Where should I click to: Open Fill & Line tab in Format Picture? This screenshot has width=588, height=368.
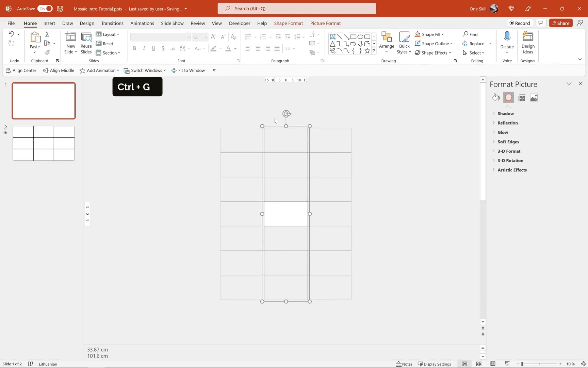point(496,98)
